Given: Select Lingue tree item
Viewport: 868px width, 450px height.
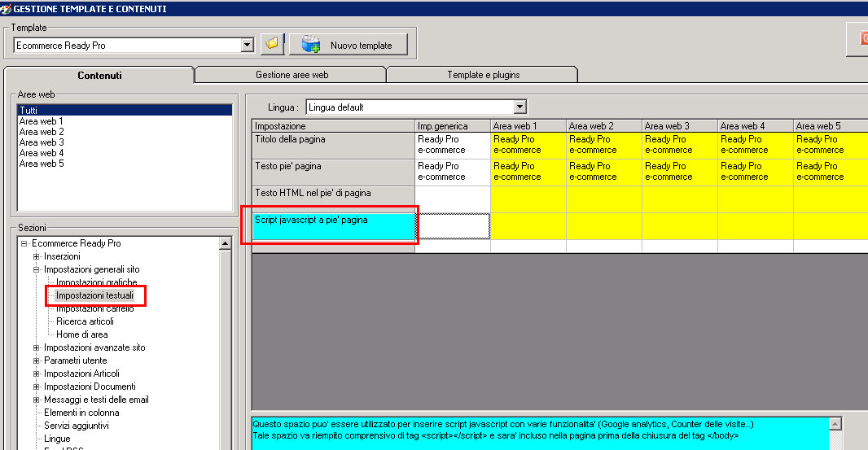Looking at the screenshot, I should point(57,439).
